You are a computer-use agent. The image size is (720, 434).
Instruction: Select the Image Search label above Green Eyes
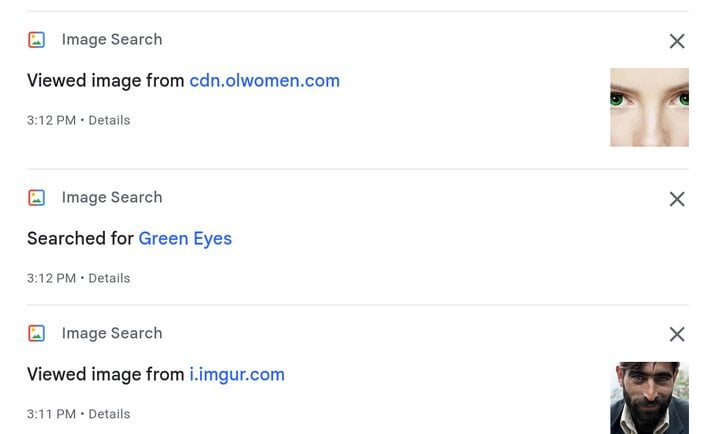point(112,197)
